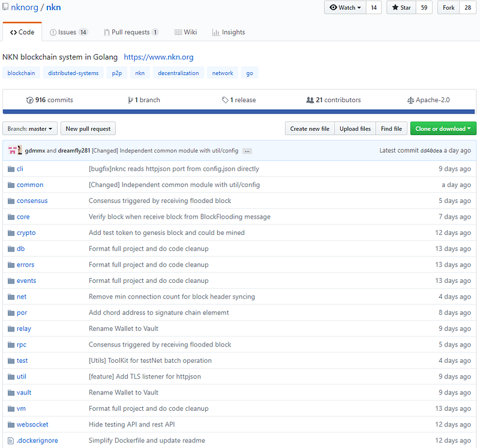The width and height of the screenshot is (480, 448).
Task: View the 59 stargazers count
Action: 424,7
